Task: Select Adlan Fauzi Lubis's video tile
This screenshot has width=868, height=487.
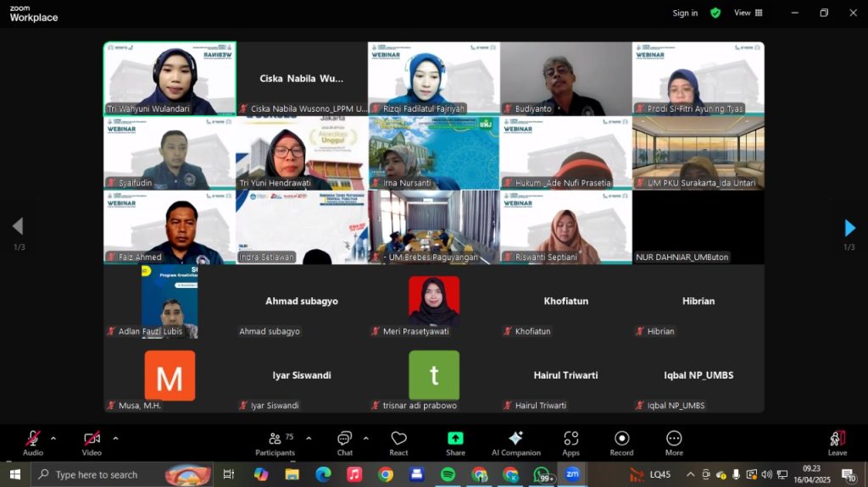Action: (170, 301)
